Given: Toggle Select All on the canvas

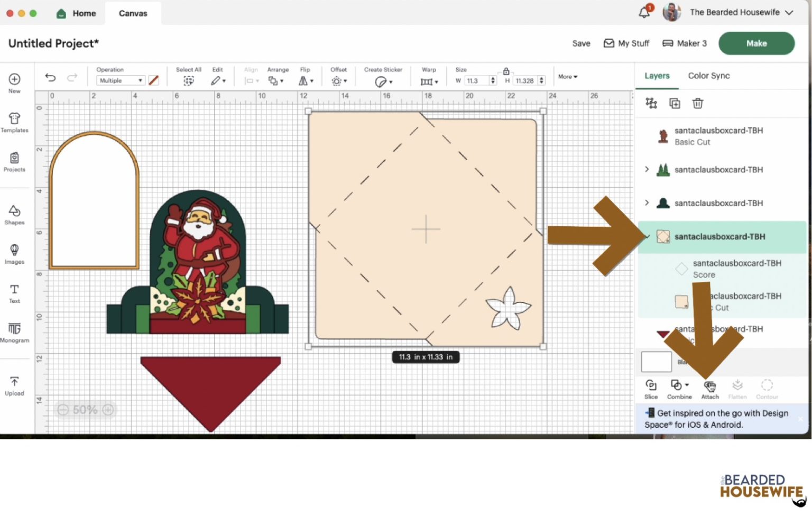Looking at the screenshot, I should pos(188,80).
